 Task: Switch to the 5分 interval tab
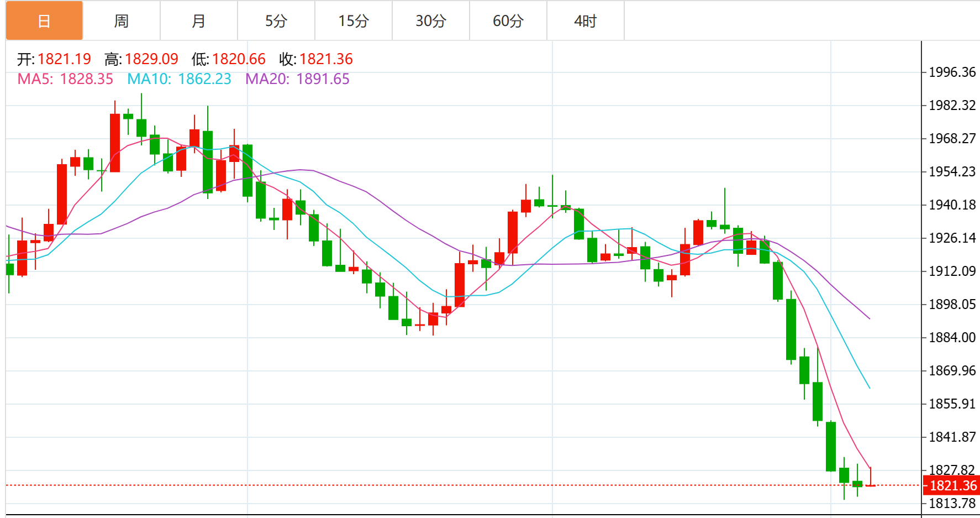pyautogui.click(x=276, y=21)
